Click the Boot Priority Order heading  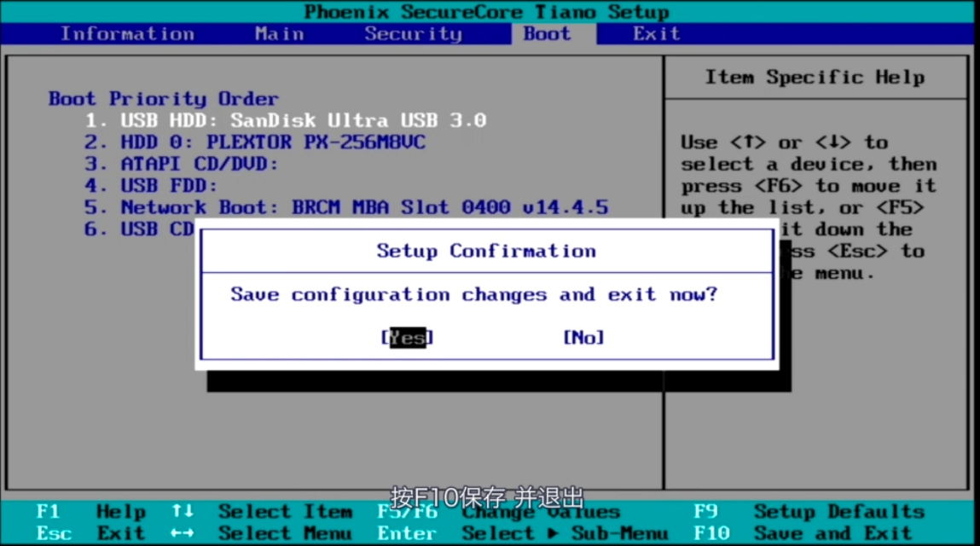click(x=164, y=99)
